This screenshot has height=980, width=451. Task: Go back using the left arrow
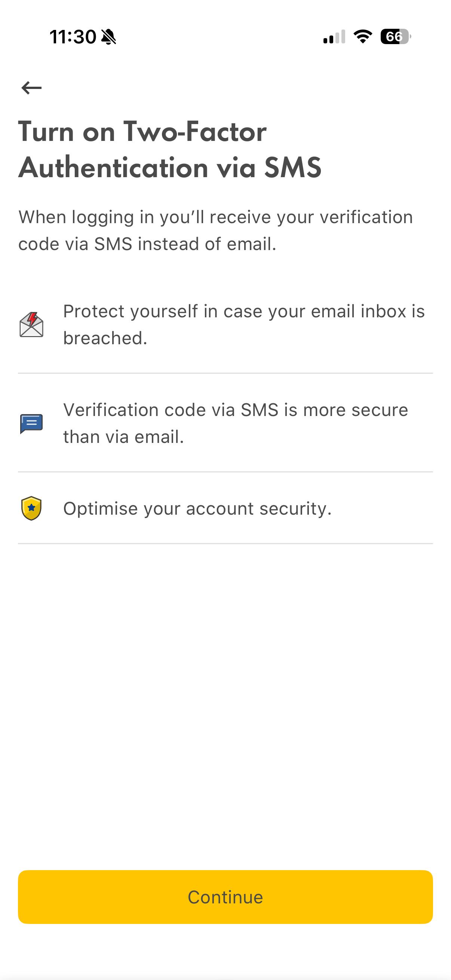point(31,88)
